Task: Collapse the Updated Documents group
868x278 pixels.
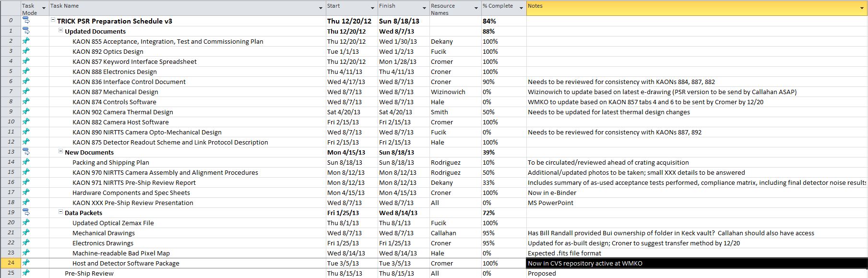Action: tap(61, 31)
